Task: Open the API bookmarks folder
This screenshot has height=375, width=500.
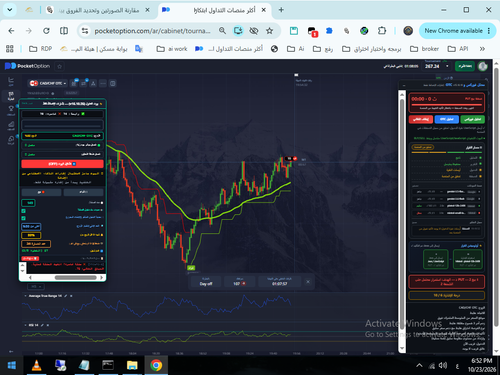Action: click(458, 49)
